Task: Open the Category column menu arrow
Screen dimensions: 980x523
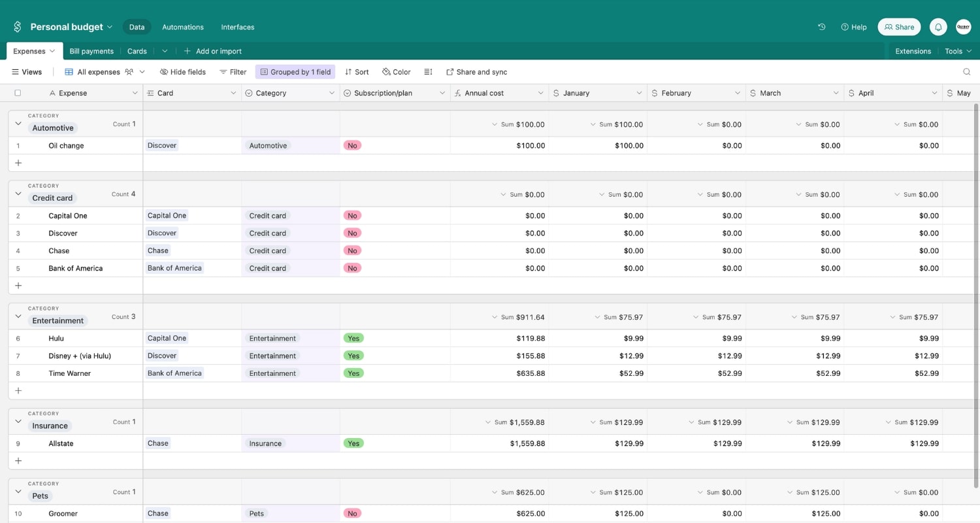Action: click(331, 93)
